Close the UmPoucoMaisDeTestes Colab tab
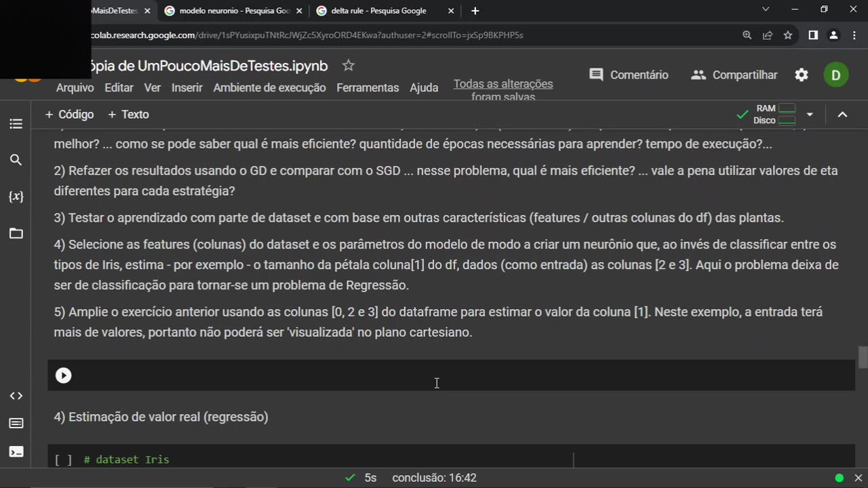This screenshot has width=868, height=488. 147,11
